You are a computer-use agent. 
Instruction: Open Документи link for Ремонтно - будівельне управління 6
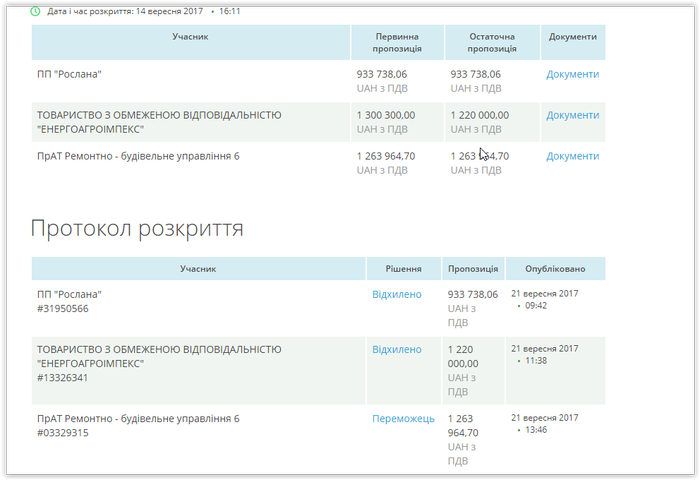(572, 156)
